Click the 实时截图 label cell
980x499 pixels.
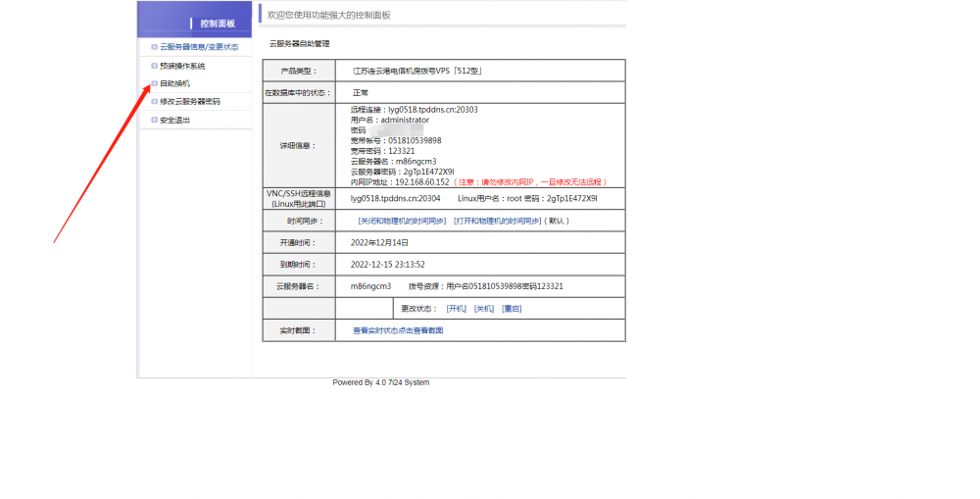point(299,330)
